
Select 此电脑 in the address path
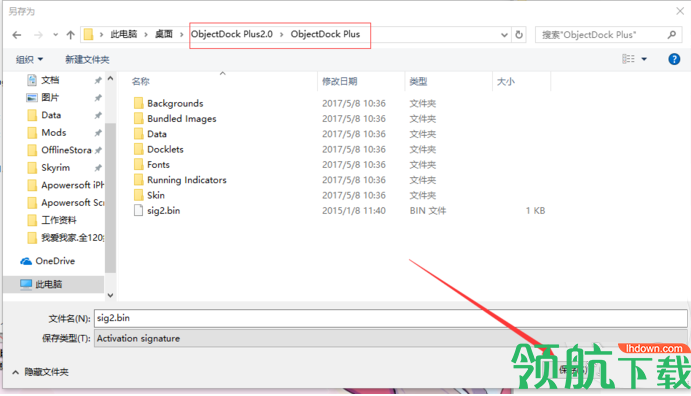click(124, 34)
